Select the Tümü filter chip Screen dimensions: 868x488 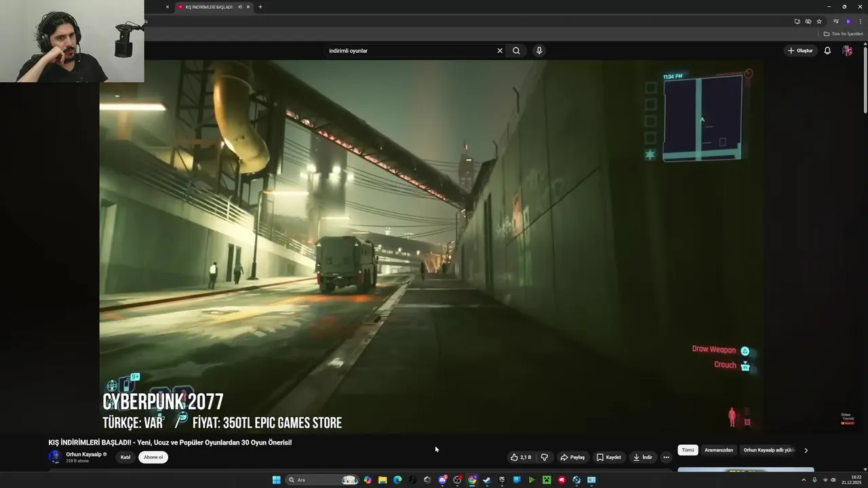pyautogui.click(x=688, y=450)
